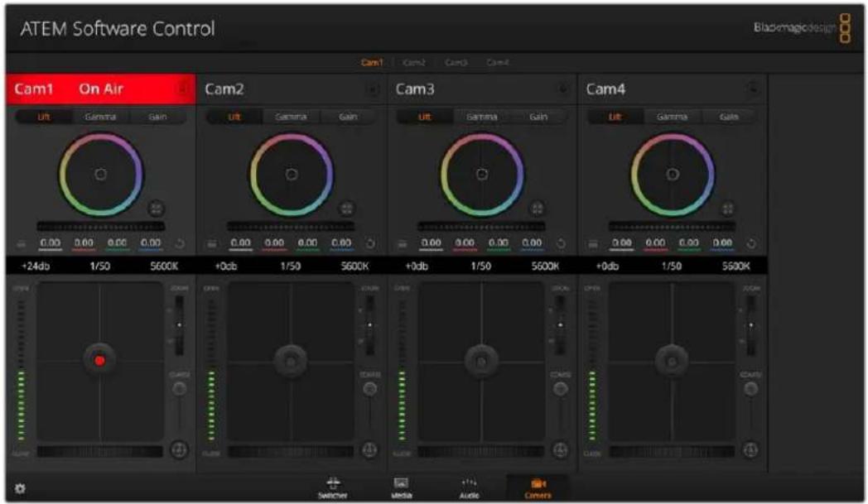Lock Cam1 controls with header lock icon

(183, 89)
